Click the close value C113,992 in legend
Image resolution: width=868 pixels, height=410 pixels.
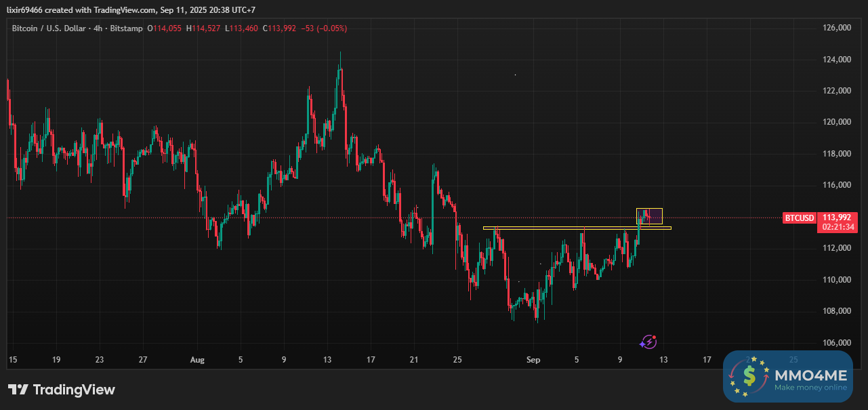279,28
